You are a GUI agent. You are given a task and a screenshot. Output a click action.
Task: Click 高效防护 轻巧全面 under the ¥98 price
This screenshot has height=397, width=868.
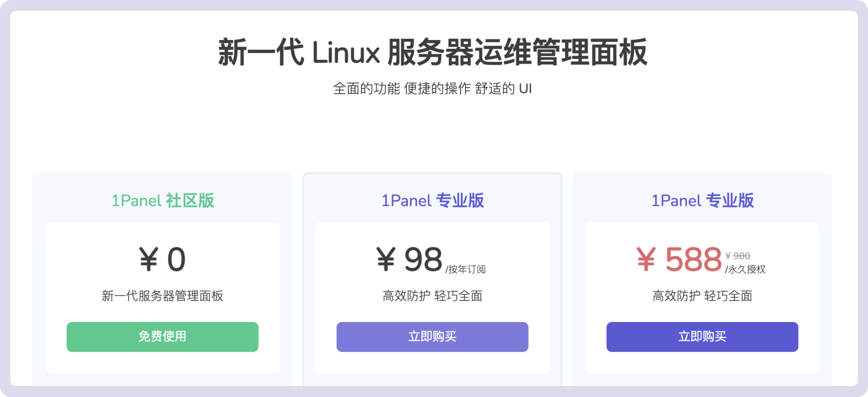(x=432, y=296)
